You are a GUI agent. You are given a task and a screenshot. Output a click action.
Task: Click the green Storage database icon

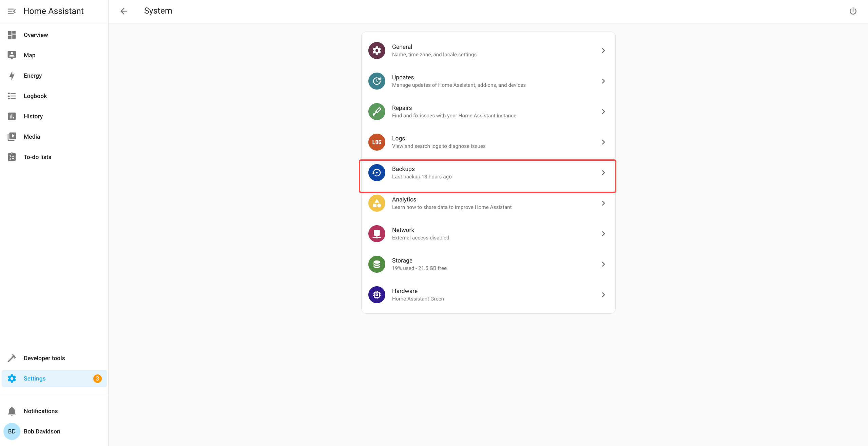(377, 264)
